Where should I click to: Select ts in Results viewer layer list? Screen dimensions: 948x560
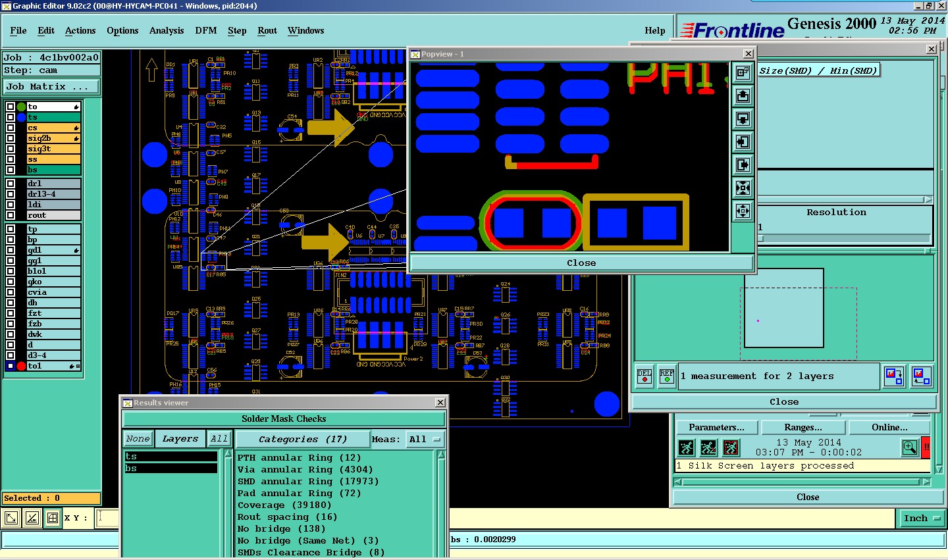point(171,456)
